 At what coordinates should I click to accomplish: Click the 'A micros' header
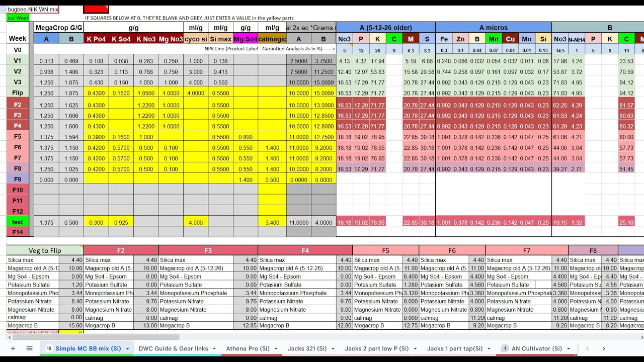[x=494, y=28]
